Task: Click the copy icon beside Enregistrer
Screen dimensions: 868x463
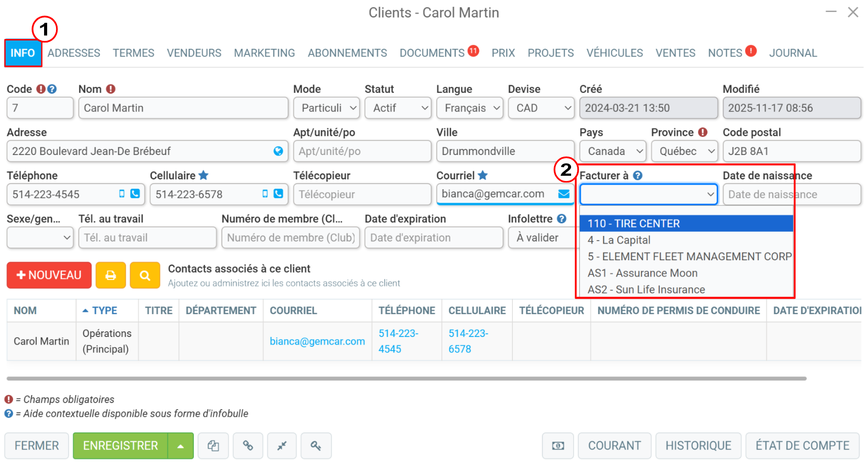Action: (214, 445)
